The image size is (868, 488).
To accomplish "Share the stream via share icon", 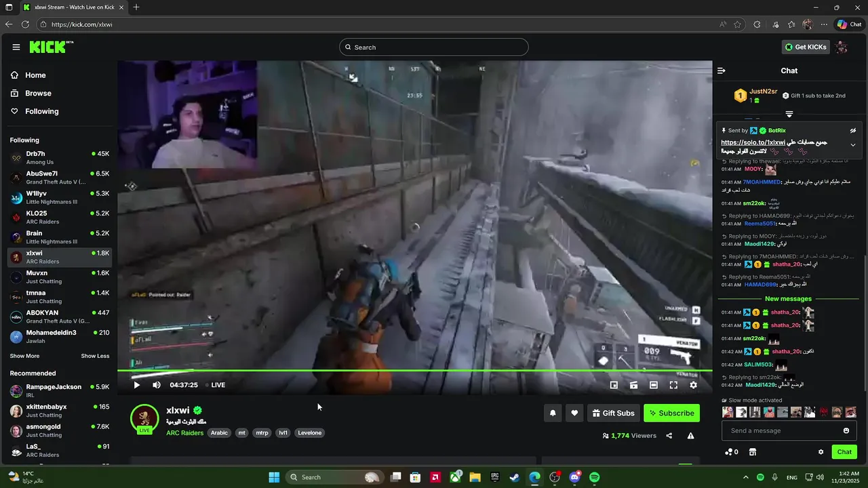I will [x=669, y=436].
